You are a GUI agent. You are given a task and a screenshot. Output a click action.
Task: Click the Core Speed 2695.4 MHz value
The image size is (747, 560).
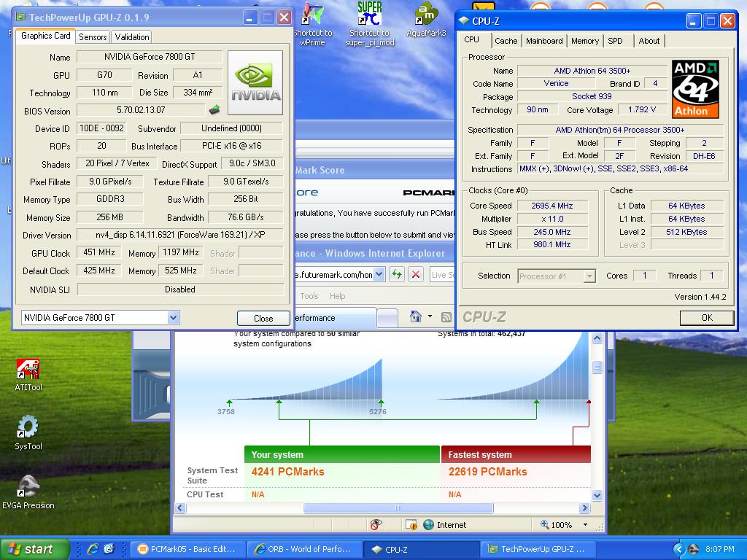551,206
